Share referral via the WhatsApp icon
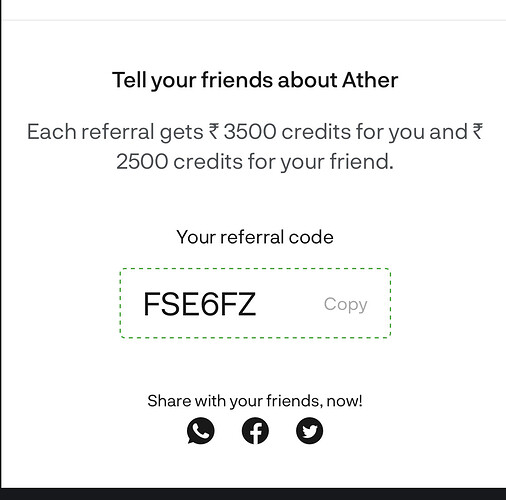506x500 pixels. (200, 431)
